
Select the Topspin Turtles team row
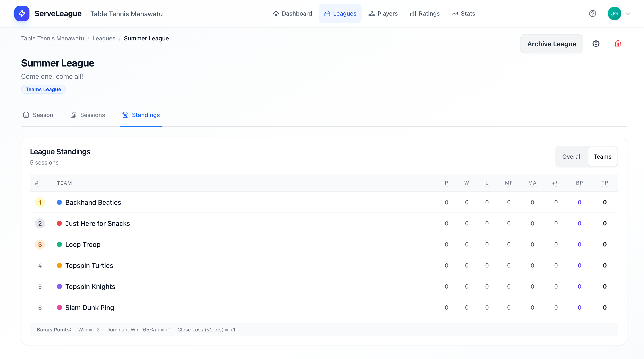89,266
